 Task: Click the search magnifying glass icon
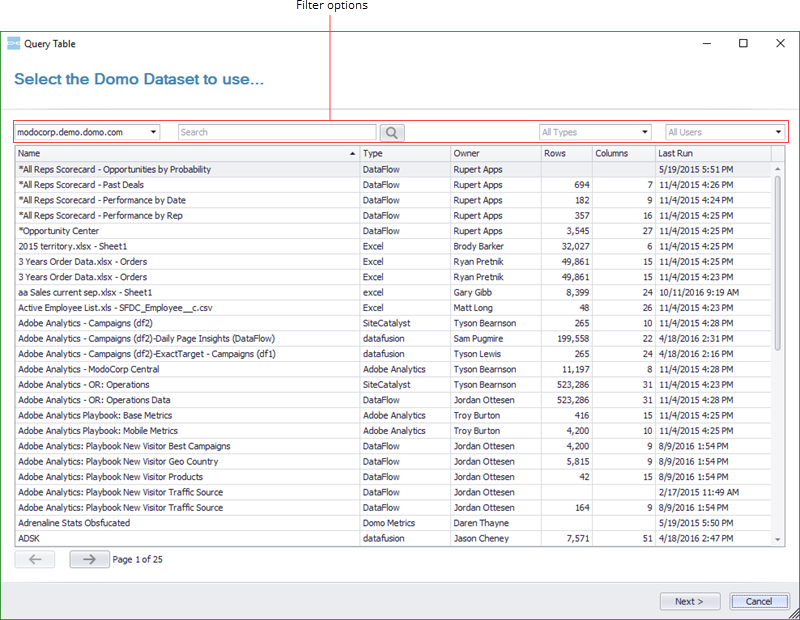pos(392,132)
